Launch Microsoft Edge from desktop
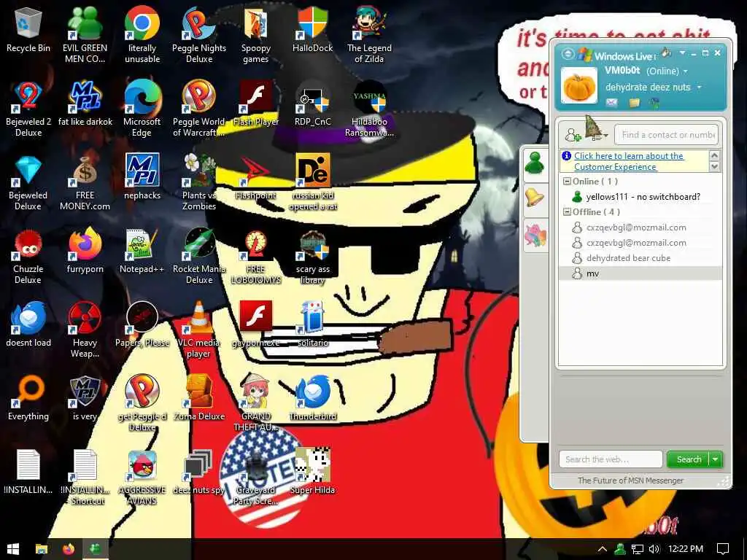 [142, 109]
